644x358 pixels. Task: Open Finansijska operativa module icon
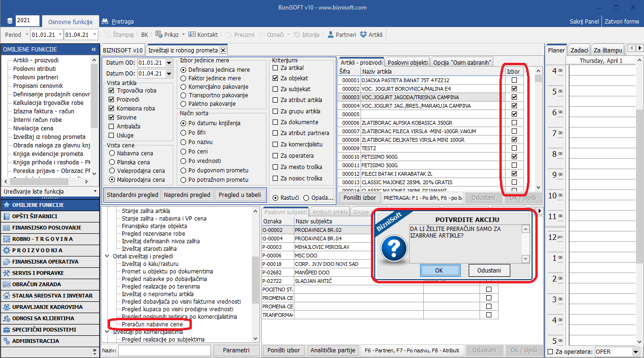(7, 262)
